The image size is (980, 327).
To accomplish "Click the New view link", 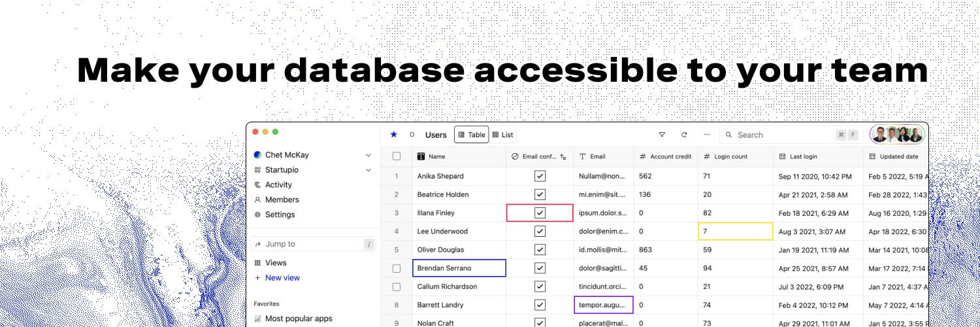I will tap(277, 278).
